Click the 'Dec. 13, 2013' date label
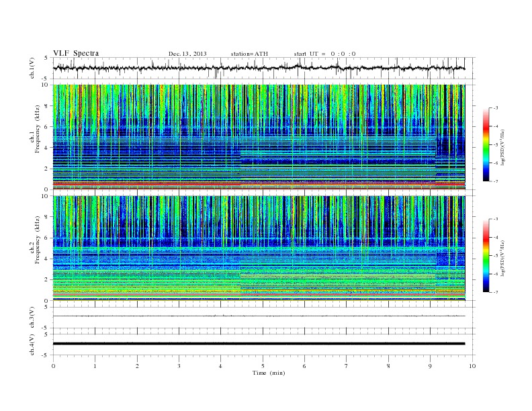The image size is (532, 411). 187,54
